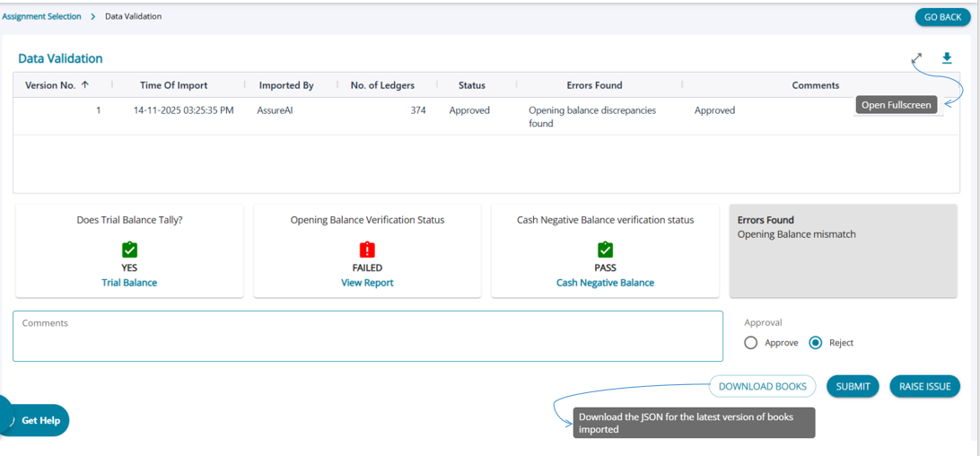Click the RAISE ISSUE button

[924, 386]
